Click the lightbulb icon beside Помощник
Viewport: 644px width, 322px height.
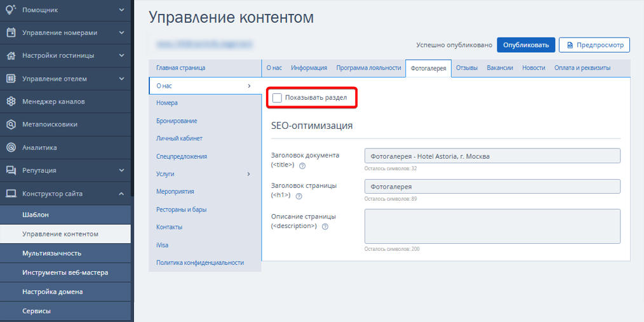click(x=11, y=10)
